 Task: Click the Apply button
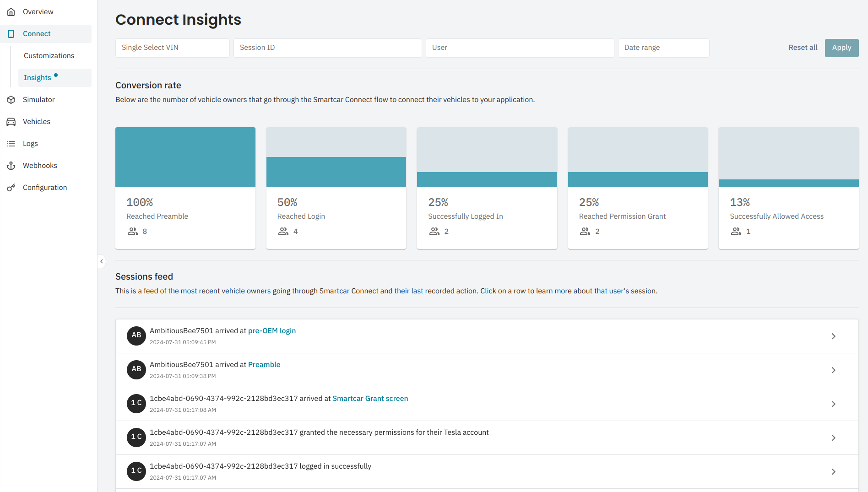842,48
